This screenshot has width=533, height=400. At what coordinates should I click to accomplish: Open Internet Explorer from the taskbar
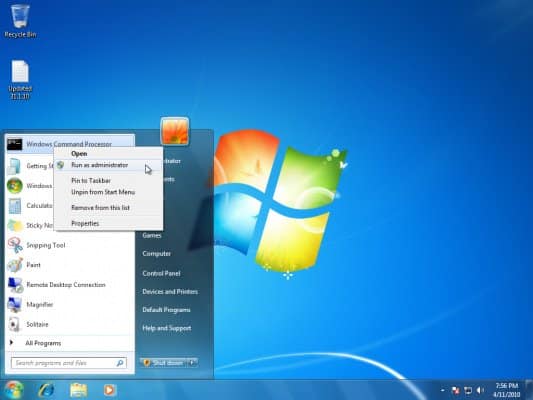click(x=46, y=390)
